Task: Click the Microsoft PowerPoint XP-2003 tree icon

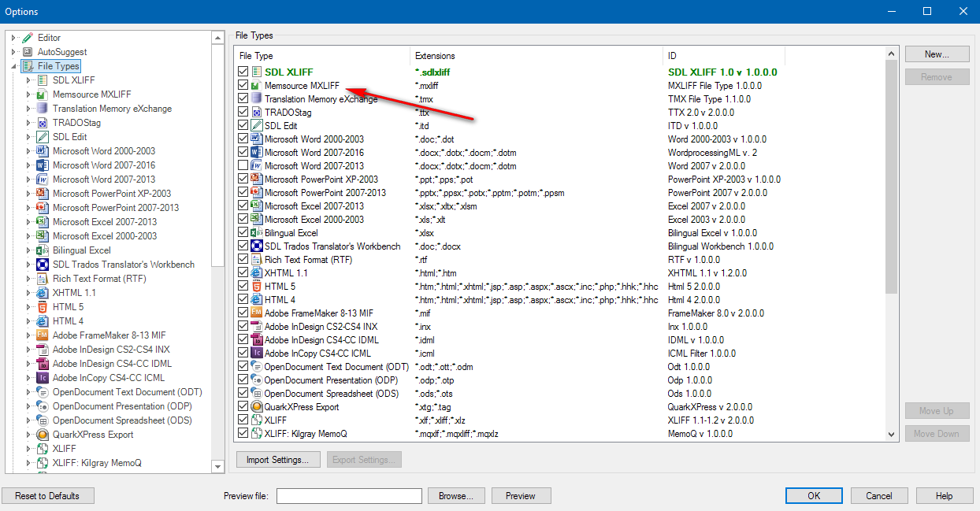Action: 43,194
